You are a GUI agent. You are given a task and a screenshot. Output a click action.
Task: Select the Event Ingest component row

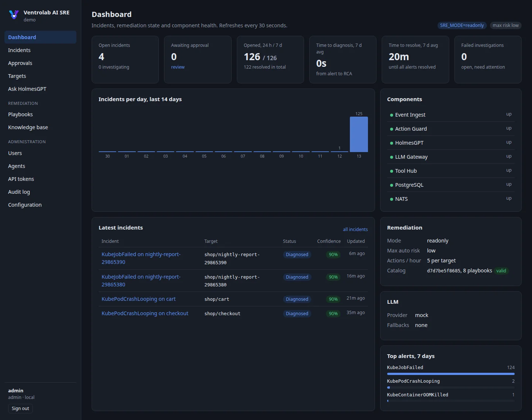coord(451,115)
